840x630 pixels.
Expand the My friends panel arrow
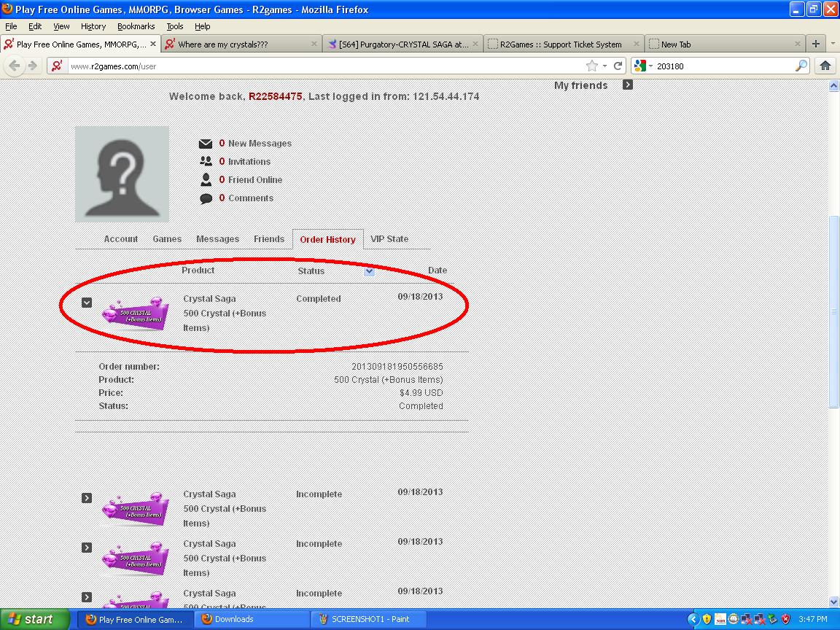[x=628, y=85]
